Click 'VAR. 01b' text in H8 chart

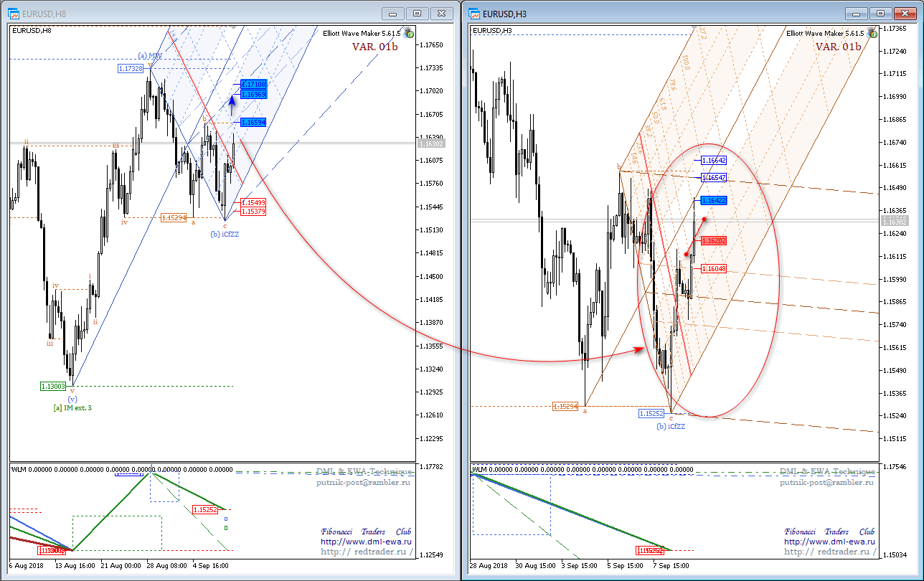click(x=374, y=47)
